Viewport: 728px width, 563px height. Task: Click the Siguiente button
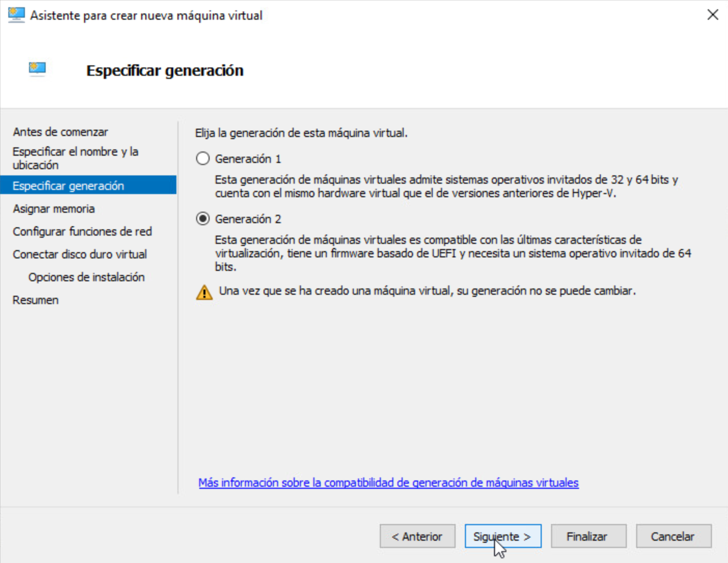502,536
